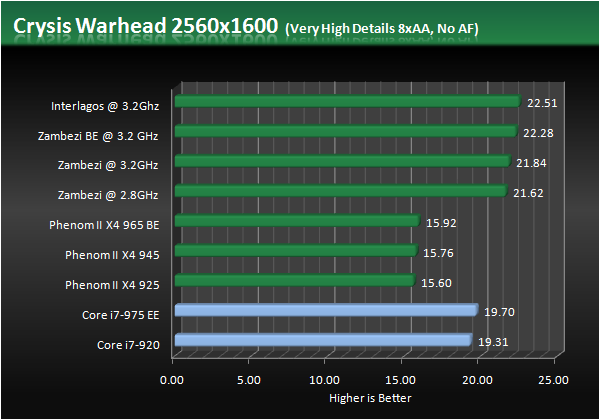Select the value '19.31'

coord(493,342)
